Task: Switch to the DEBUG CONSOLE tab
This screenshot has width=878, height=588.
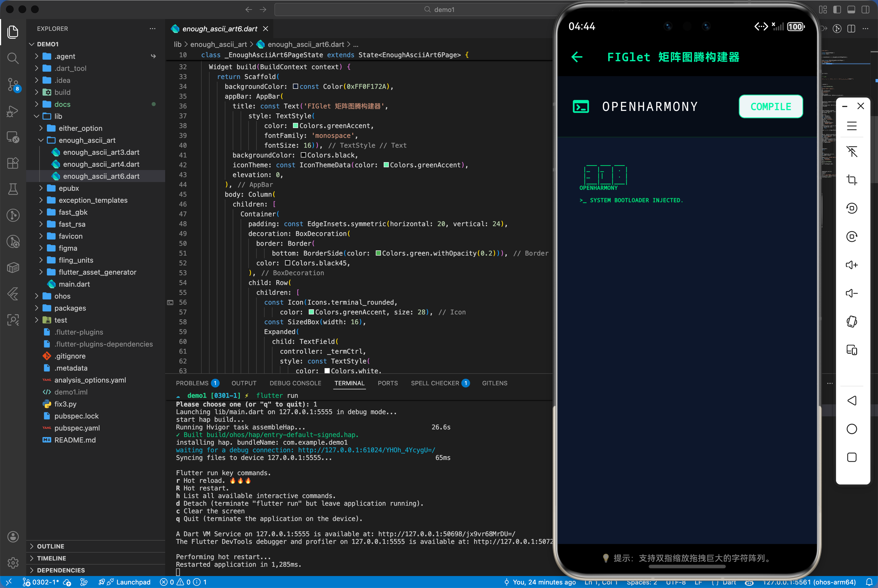Action: pyautogui.click(x=295, y=383)
